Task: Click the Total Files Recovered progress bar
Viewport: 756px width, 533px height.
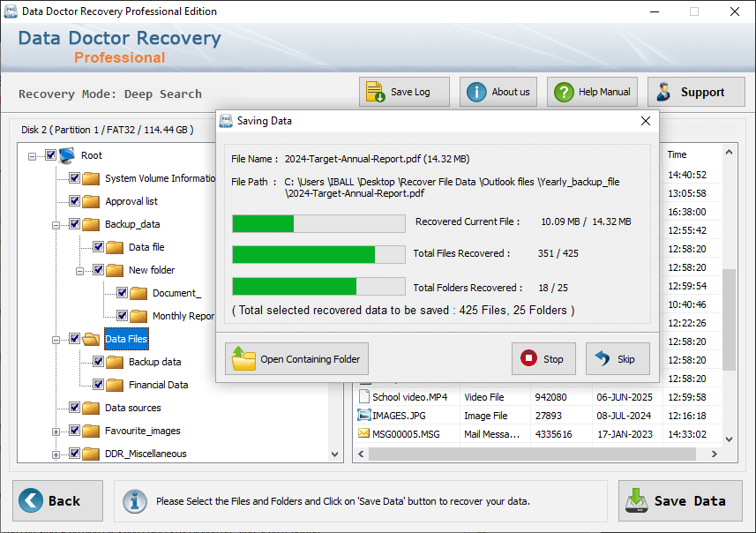Action: [x=318, y=254]
